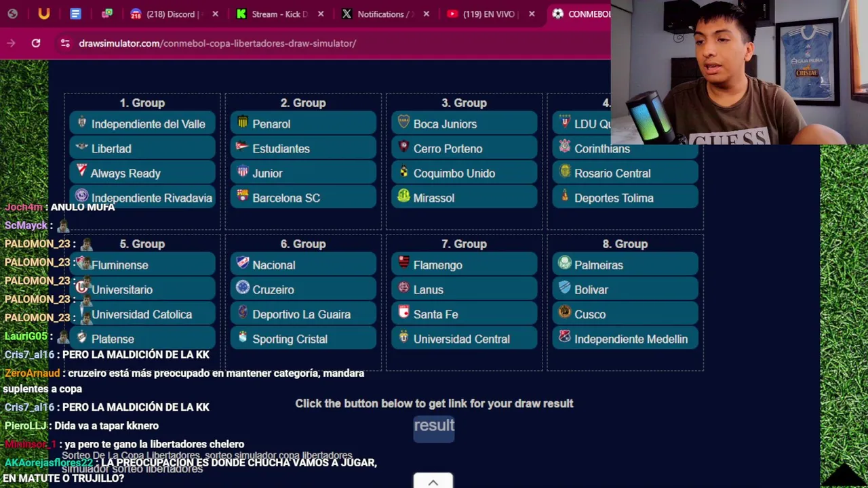Click the Deportivo La Guaira crest
868x488 pixels.
(243, 313)
